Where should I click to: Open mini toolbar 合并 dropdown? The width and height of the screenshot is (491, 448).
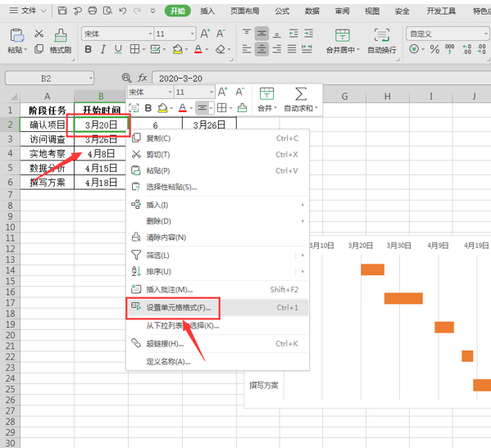click(x=275, y=108)
